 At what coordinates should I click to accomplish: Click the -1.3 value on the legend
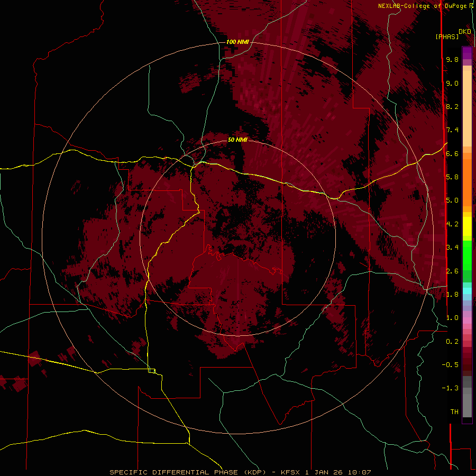tap(450, 388)
